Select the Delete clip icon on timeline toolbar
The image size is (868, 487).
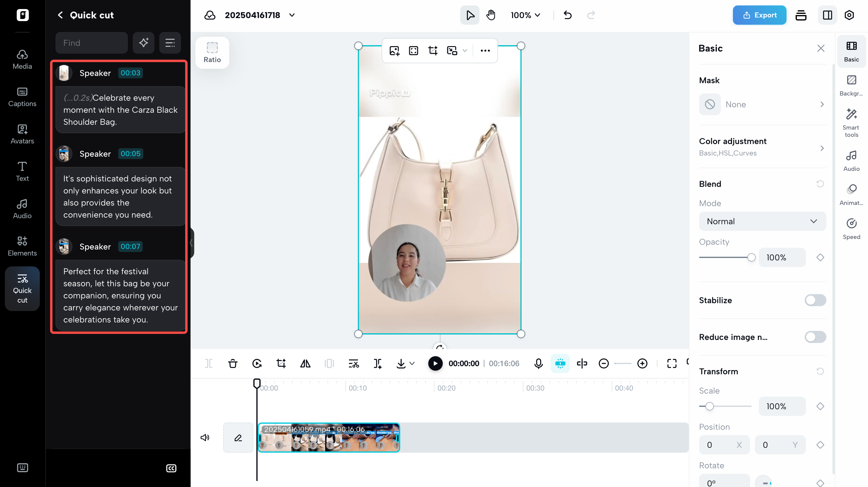(x=233, y=364)
